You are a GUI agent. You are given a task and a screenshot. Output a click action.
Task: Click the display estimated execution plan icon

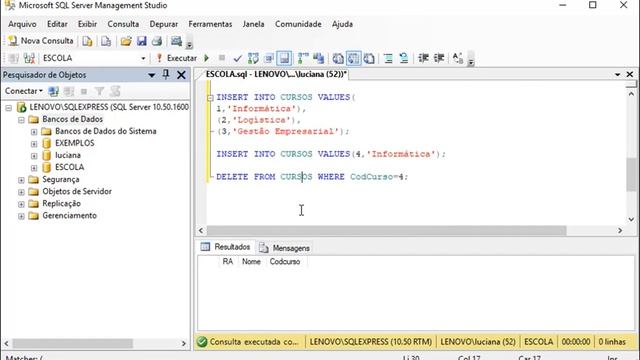[253, 58]
